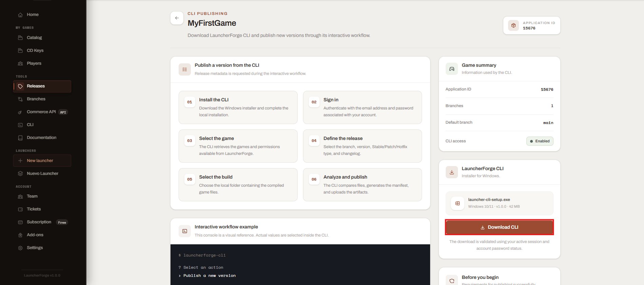The width and height of the screenshot is (644, 285).
Task: Click the Nuevo Launcher layers icon
Action: 20,174
